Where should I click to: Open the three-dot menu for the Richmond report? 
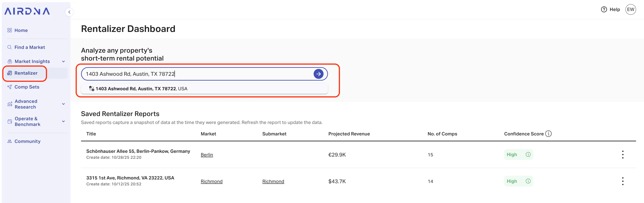pos(622,181)
